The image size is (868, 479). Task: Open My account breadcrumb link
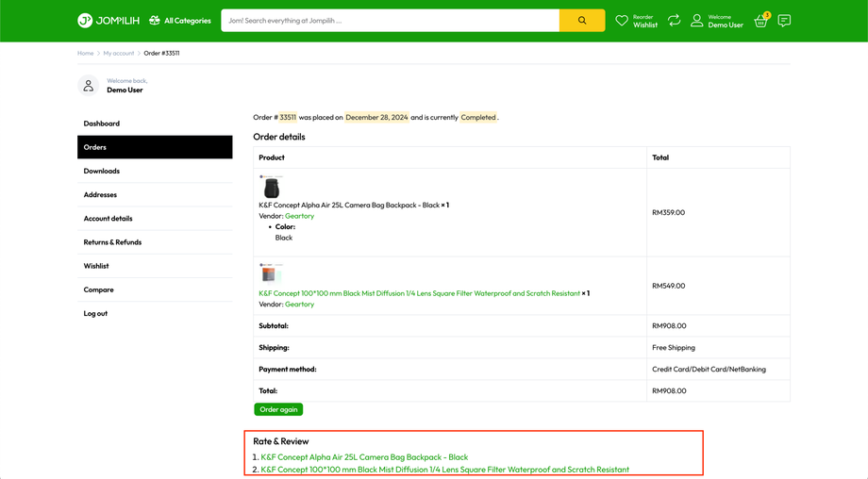pyautogui.click(x=118, y=53)
